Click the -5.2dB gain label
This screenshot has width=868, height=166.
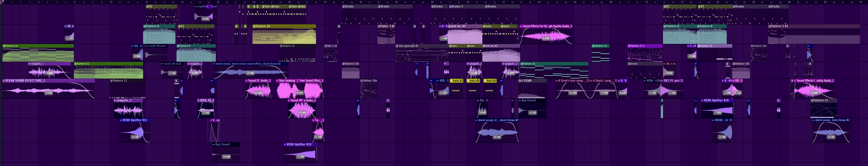[443, 93]
